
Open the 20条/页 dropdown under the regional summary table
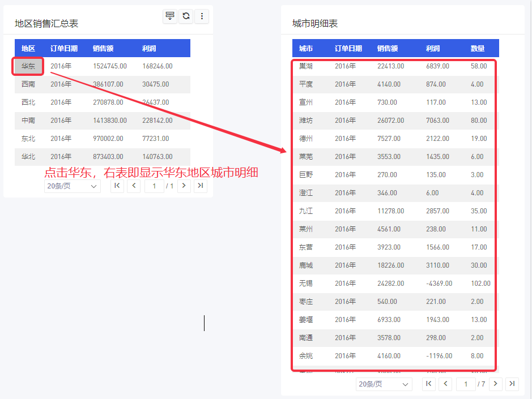(72, 186)
